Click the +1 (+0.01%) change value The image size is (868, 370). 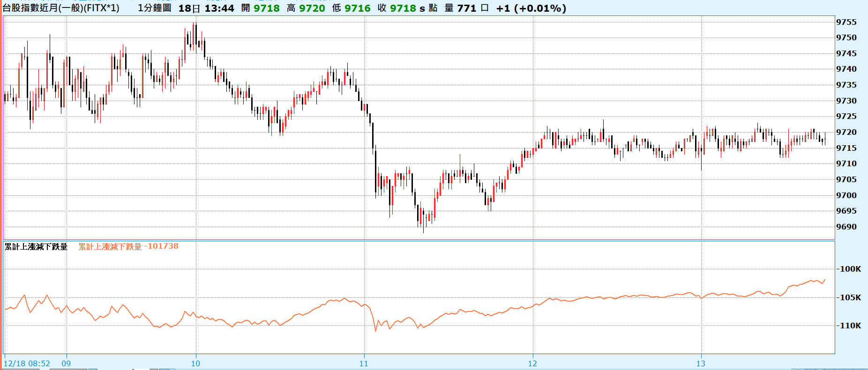531,8
